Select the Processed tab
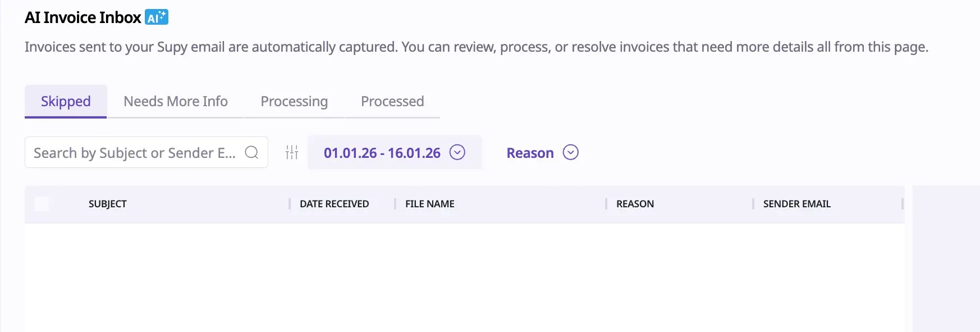 (x=392, y=102)
